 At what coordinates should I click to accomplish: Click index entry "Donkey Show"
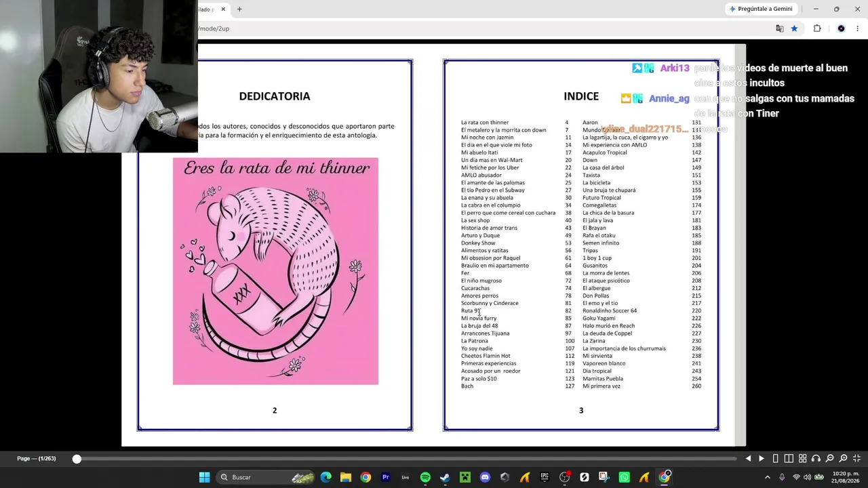[x=478, y=243]
